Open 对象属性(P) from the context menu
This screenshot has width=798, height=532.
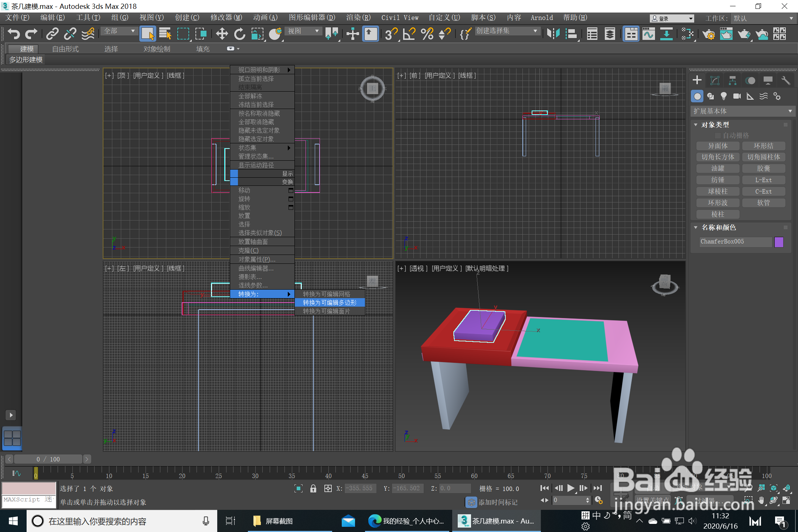(x=262, y=259)
